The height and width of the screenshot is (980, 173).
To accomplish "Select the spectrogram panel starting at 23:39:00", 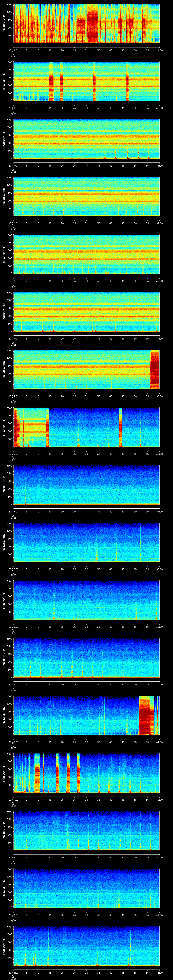I will [87, 658].
